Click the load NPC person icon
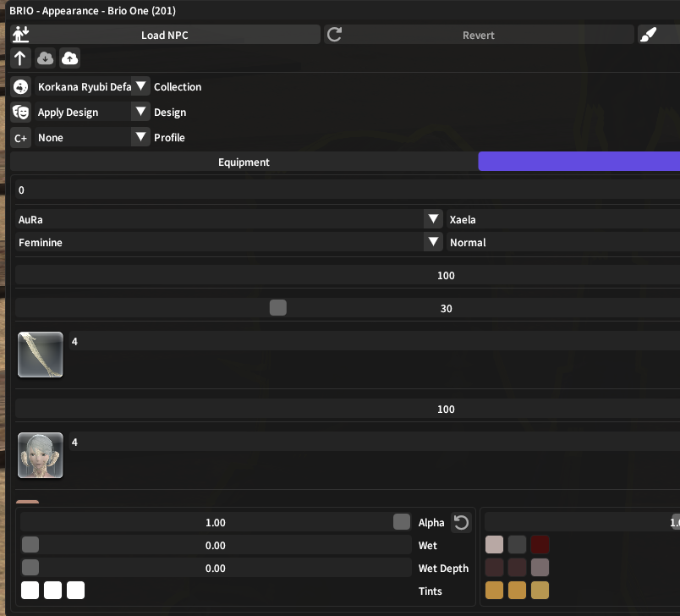The height and width of the screenshot is (616, 680). coord(21,35)
